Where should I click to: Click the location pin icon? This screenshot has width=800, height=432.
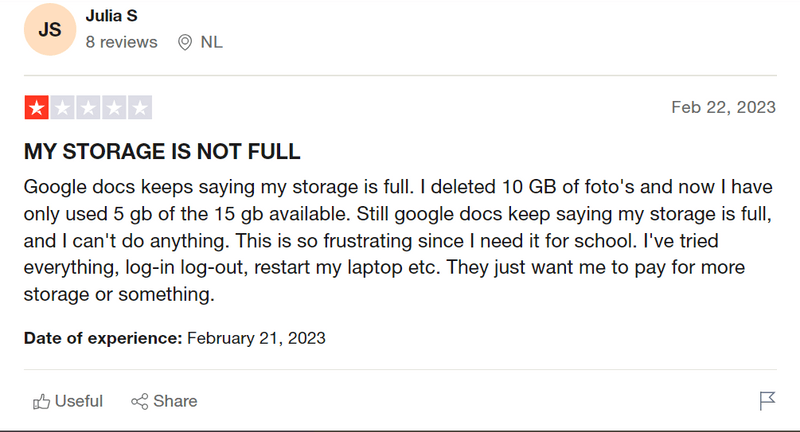tap(184, 42)
